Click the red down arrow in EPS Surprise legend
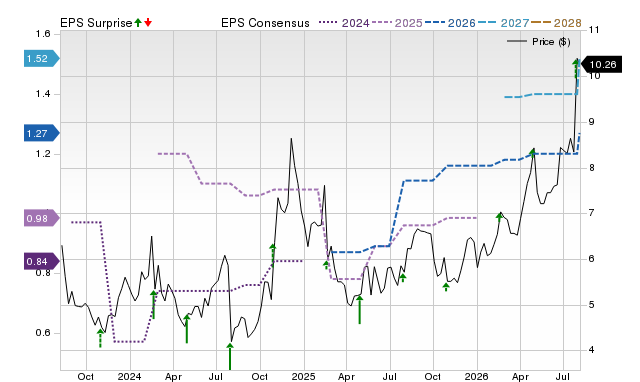 [148, 22]
